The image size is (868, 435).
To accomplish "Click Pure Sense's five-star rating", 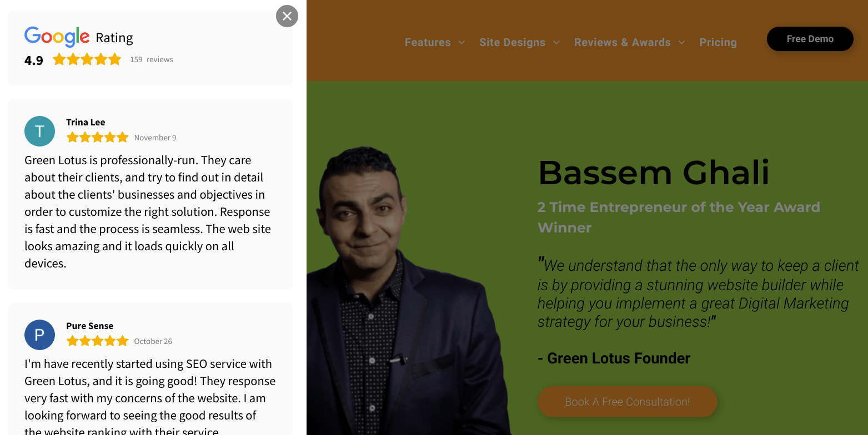I will 97,341.
